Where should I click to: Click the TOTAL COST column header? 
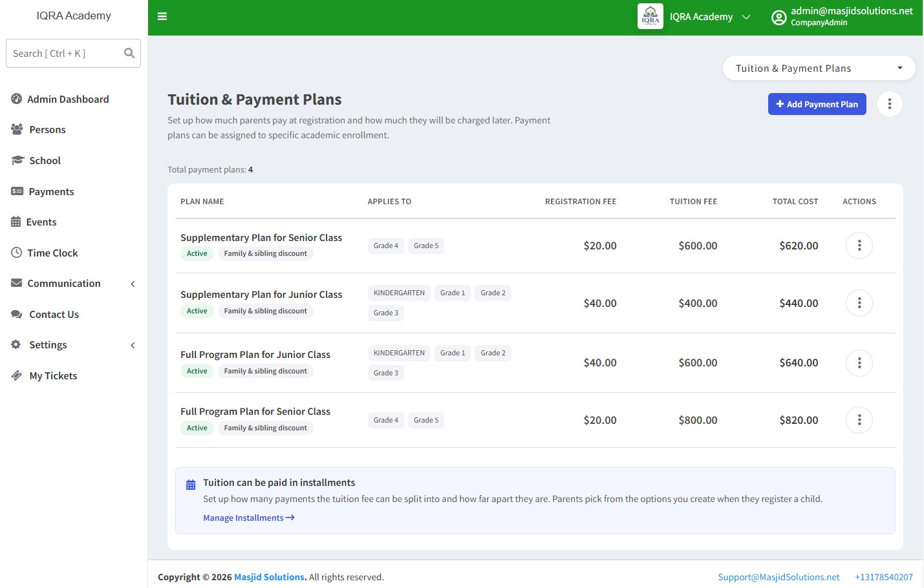click(x=795, y=202)
